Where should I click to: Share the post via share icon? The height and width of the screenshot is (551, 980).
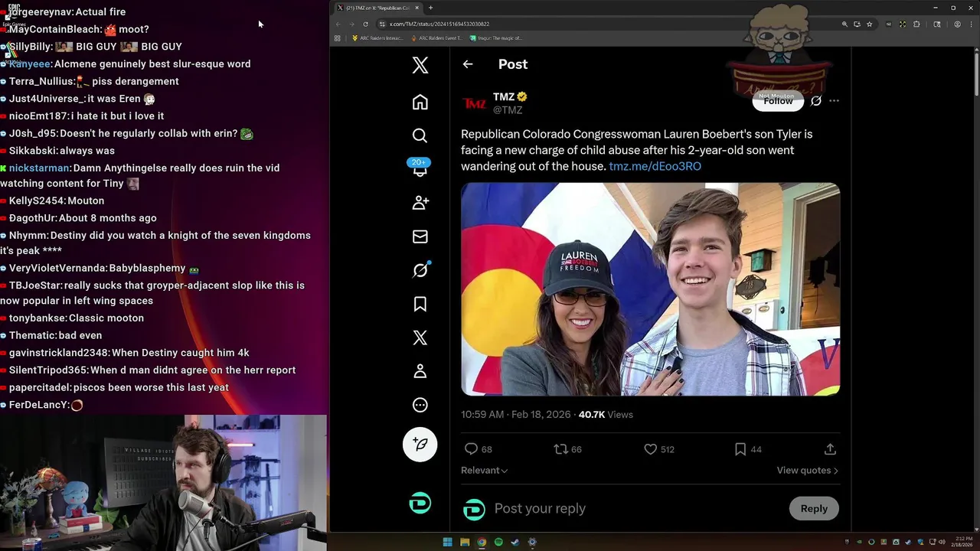click(830, 449)
